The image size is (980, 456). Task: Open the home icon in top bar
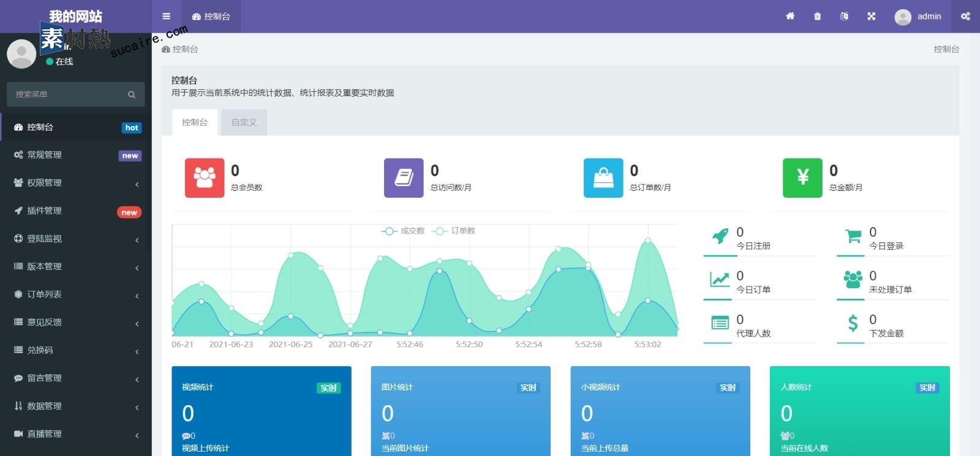point(790,17)
